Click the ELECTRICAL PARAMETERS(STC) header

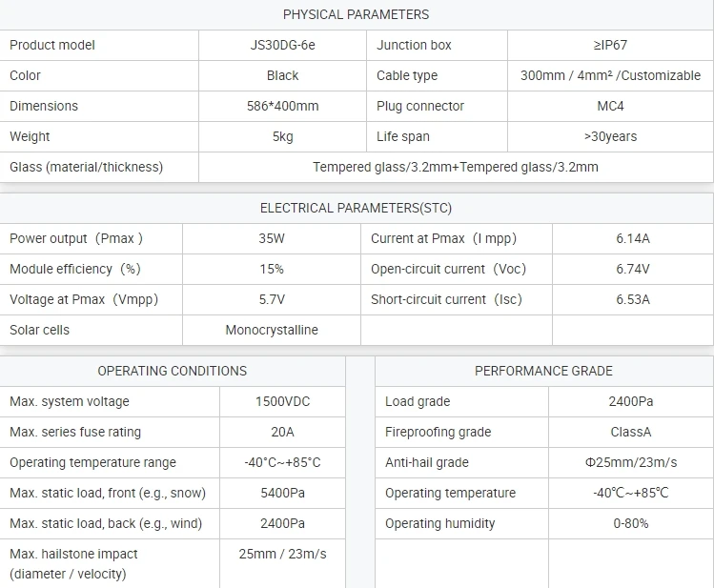click(x=357, y=208)
